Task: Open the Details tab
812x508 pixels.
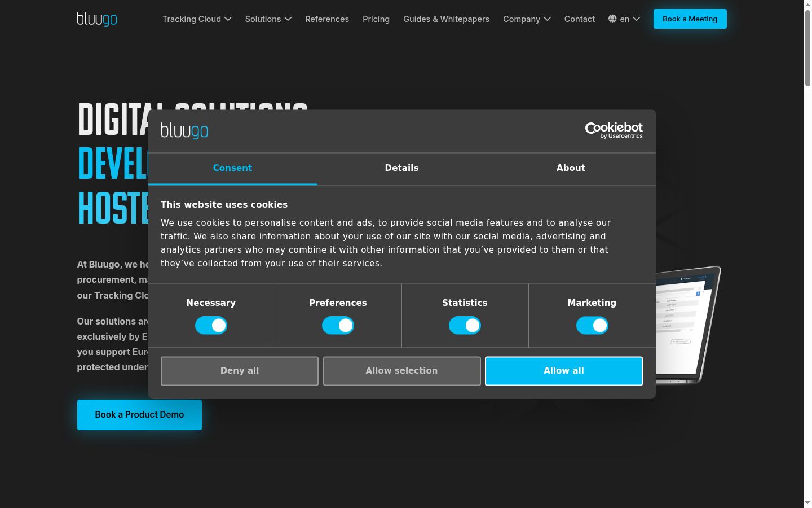Action: click(402, 168)
